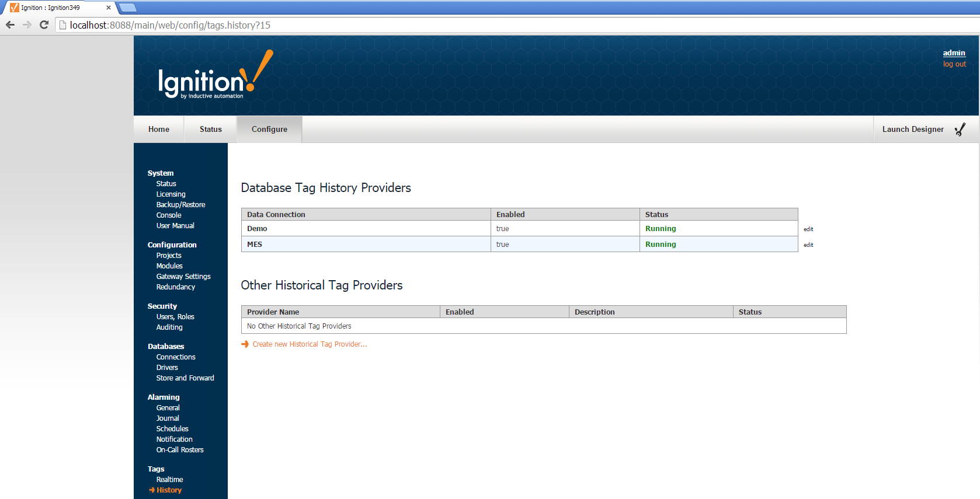Create new Historical Tag Provider link
The height and width of the screenshot is (499, 980).
click(x=310, y=344)
